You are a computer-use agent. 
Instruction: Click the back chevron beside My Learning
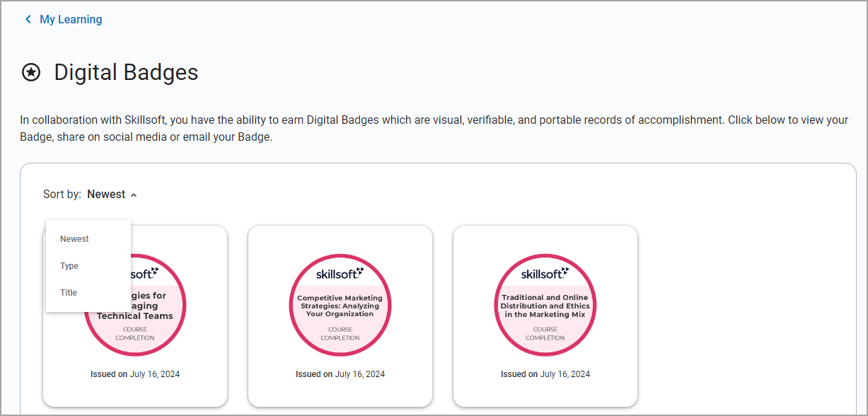click(x=28, y=19)
